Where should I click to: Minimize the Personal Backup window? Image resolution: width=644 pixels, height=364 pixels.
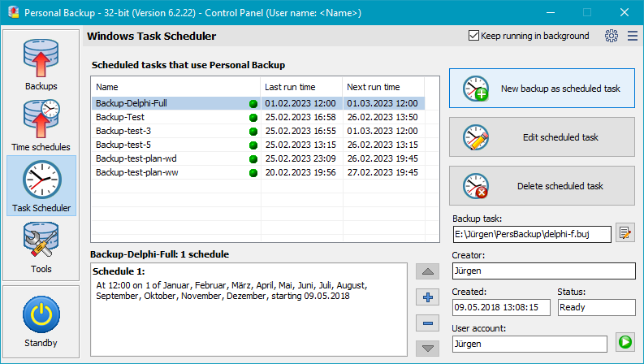551,12
